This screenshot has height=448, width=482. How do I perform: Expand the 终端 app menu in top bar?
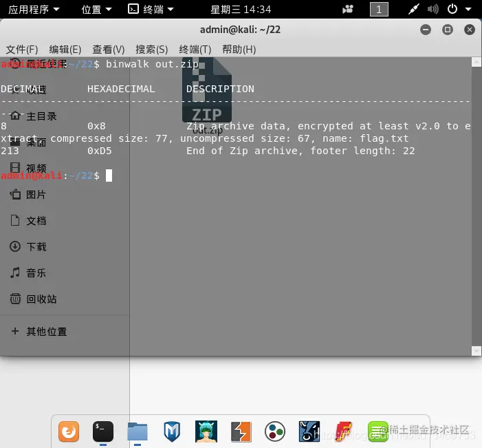tap(151, 10)
